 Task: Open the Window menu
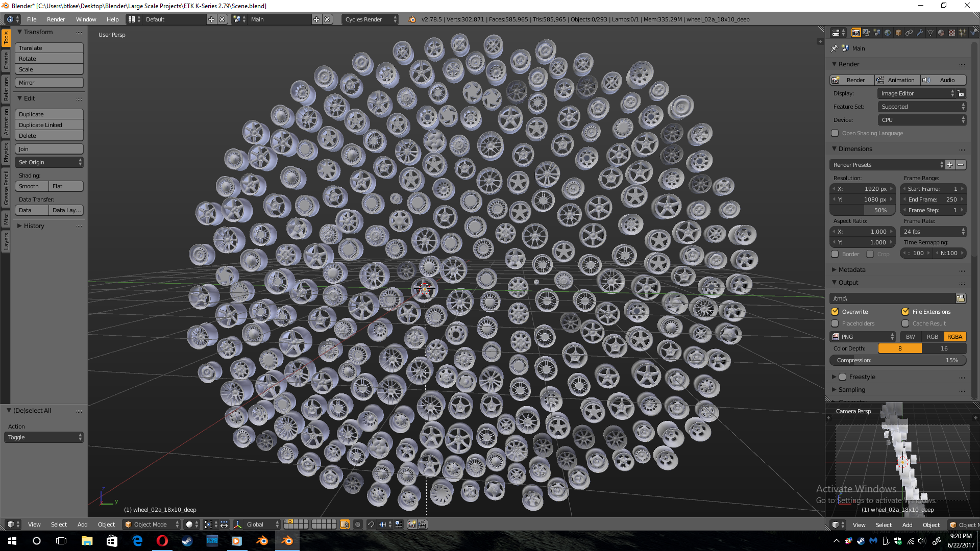pyautogui.click(x=86, y=19)
